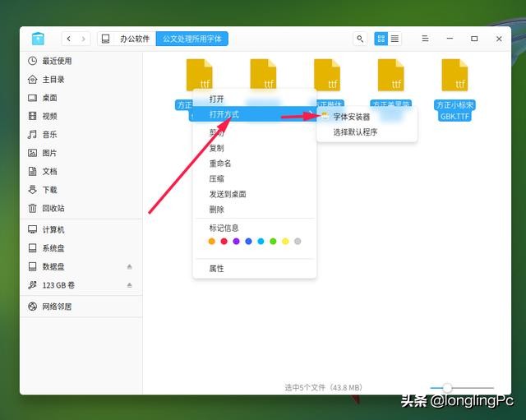Choose 打开 in context menu
Viewport: 526px width, 420px height.
click(x=255, y=99)
